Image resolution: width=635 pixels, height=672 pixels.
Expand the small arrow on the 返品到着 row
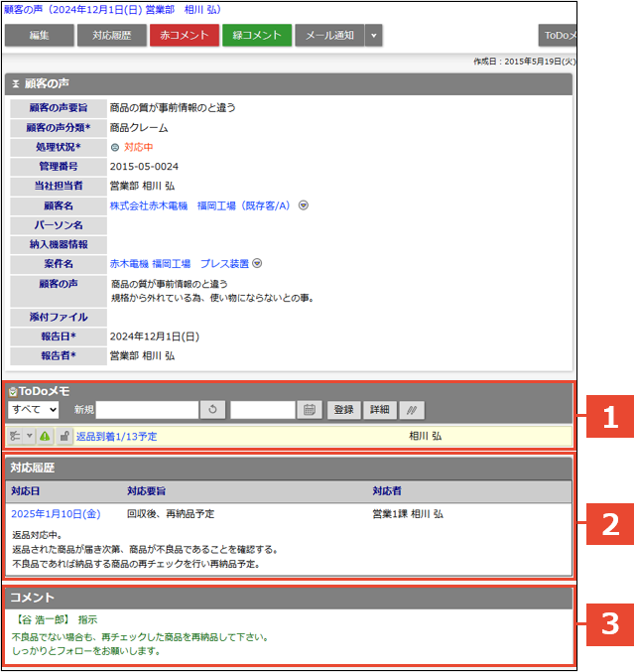click(29, 437)
